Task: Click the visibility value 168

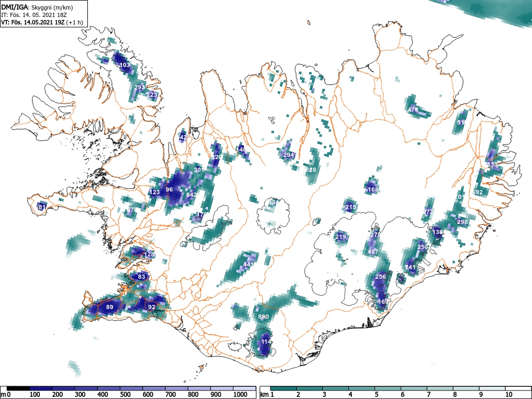Action: 373,189
